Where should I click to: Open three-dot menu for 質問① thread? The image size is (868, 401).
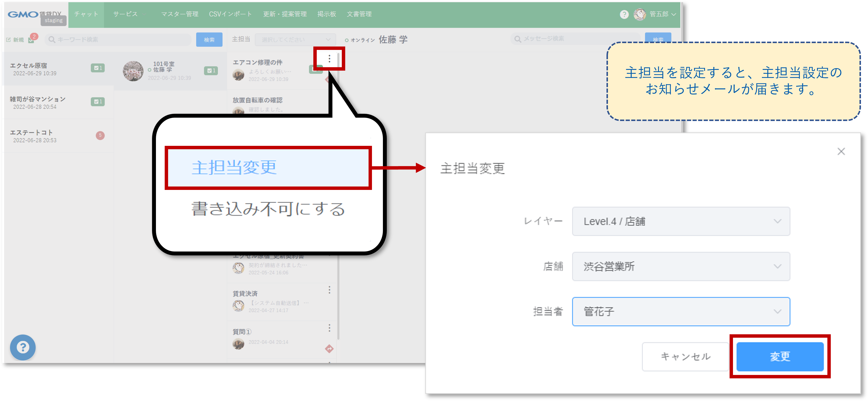click(329, 328)
